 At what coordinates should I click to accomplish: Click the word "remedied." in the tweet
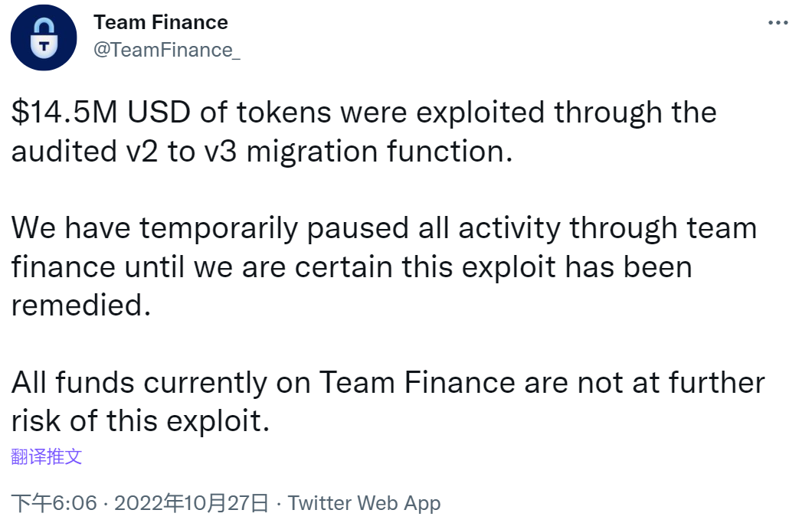coord(78,306)
